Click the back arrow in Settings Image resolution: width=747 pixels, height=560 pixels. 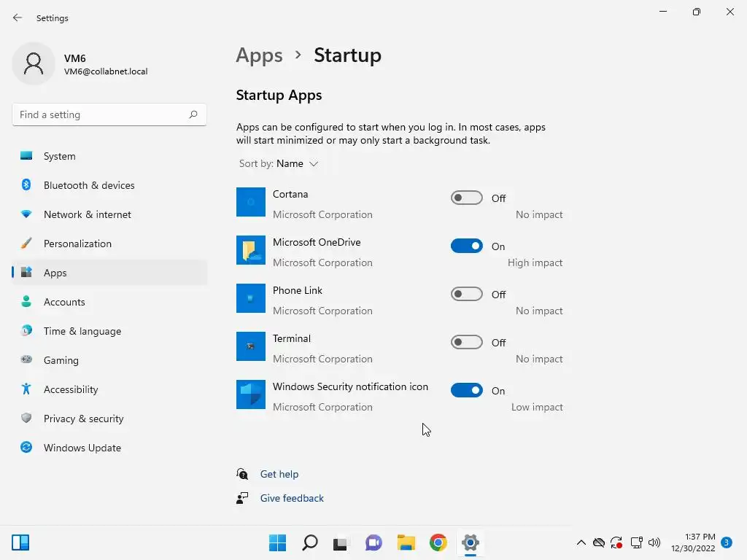pyautogui.click(x=18, y=17)
